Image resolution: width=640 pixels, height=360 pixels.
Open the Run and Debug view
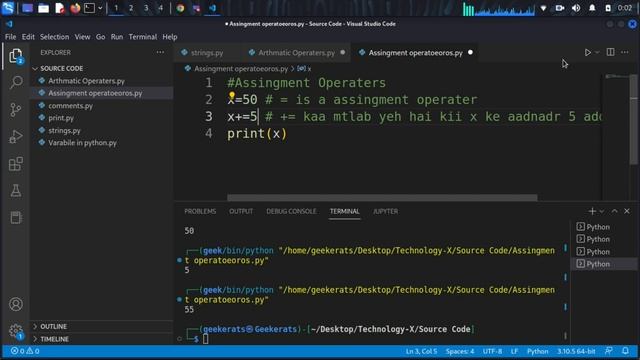[x=16, y=136]
